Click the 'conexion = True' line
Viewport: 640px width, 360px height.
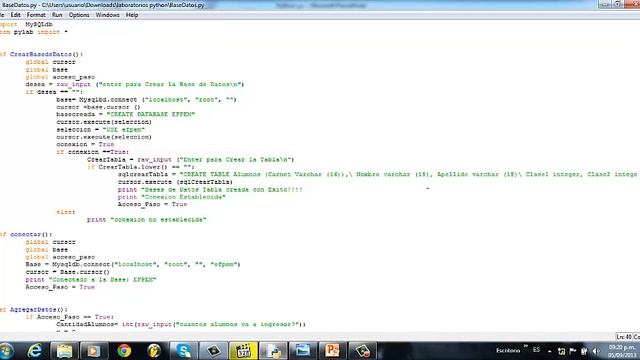[x=85, y=144]
